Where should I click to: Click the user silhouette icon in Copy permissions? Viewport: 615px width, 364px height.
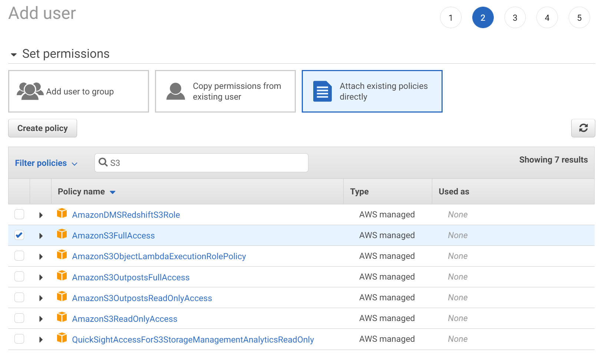tap(176, 91)
